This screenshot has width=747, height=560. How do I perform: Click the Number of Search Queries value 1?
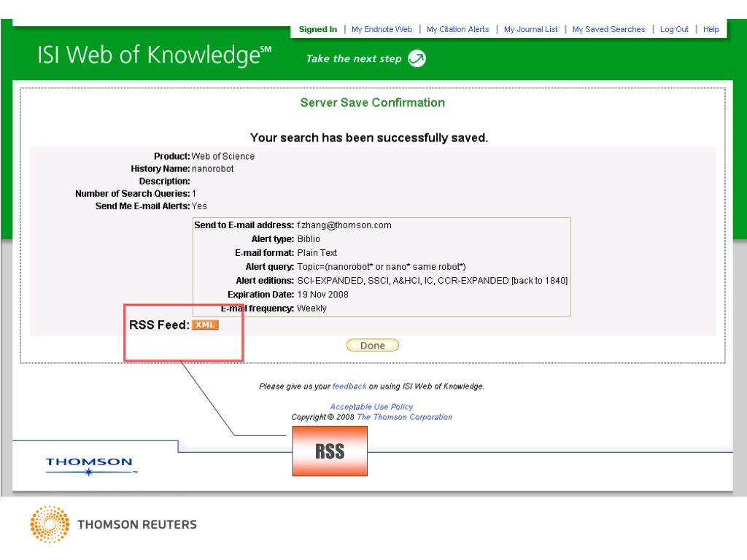(x=194, y=194)
